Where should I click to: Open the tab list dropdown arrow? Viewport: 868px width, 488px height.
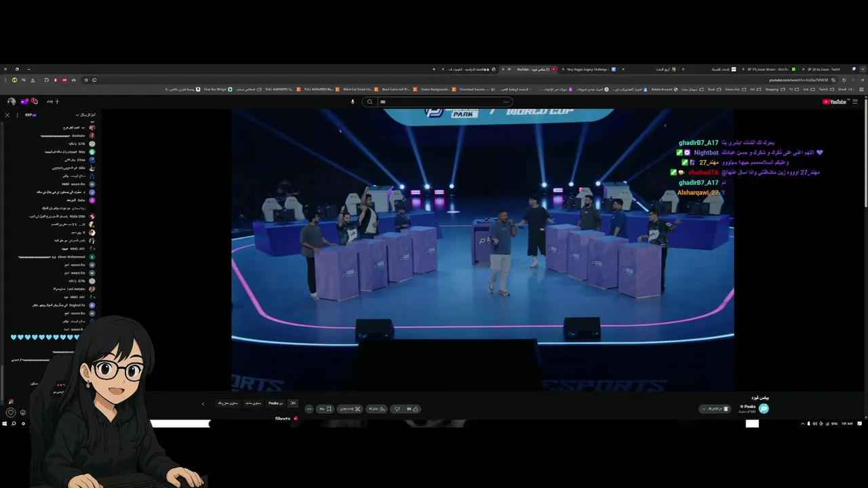[863, 69]
